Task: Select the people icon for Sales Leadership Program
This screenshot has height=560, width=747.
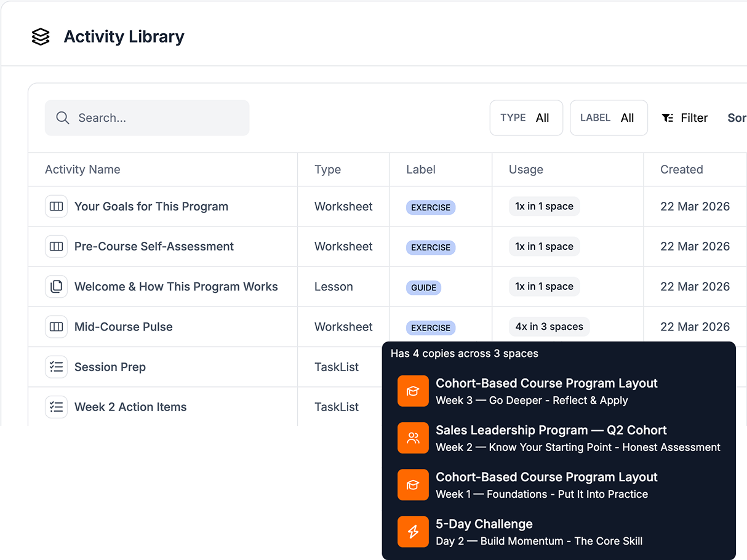Action: coord(413,438)
